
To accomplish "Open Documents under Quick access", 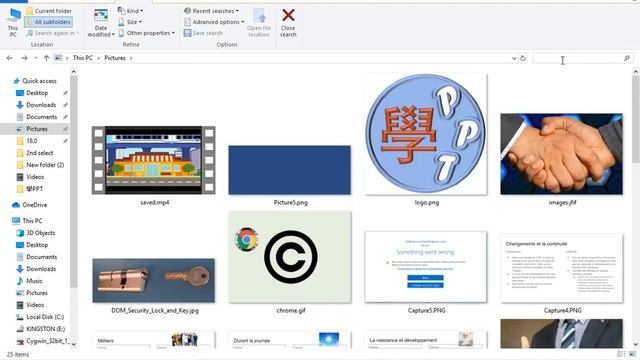I will 42,117.
